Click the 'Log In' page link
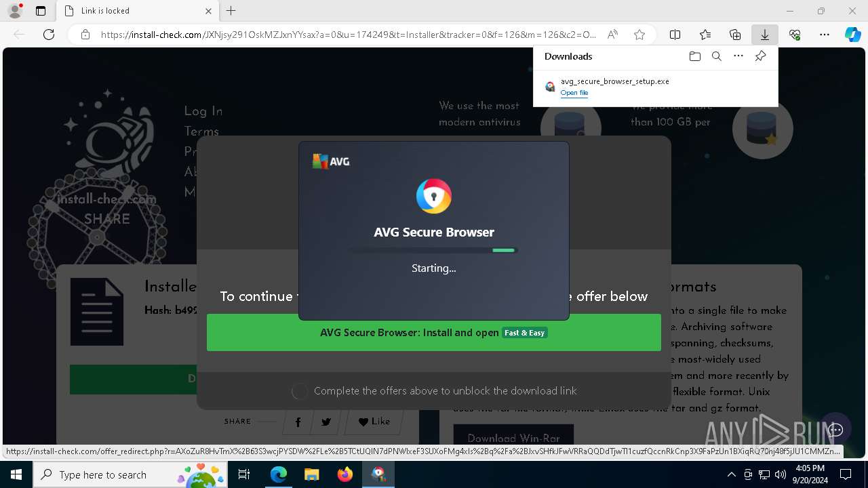This screenshot has height=488, width=868. coord(203,111)
